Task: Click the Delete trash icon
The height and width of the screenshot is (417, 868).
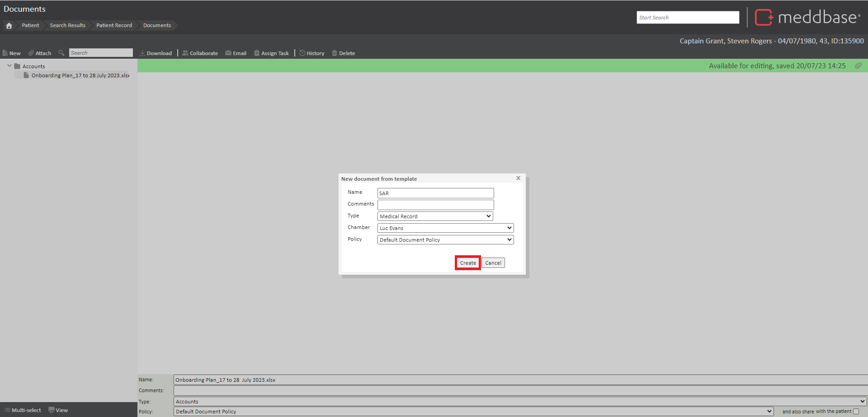Action: 335,53
